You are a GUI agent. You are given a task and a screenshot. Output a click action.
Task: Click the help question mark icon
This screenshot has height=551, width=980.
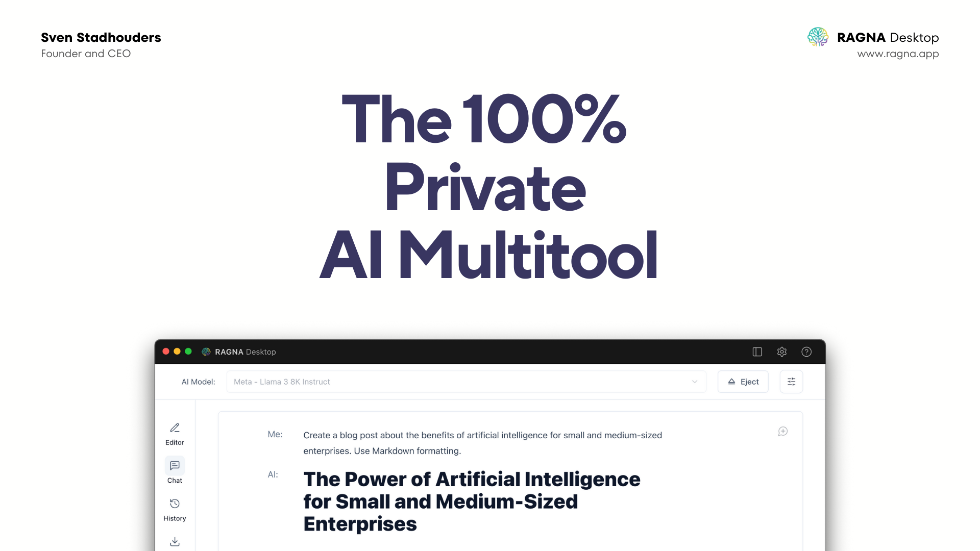(x=806, y=351)
